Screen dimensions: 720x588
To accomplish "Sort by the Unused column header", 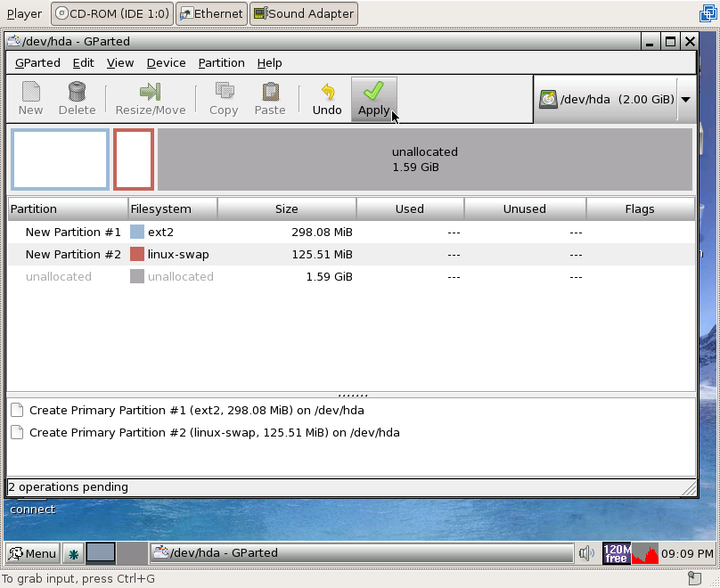I will (x=524, y=208).
